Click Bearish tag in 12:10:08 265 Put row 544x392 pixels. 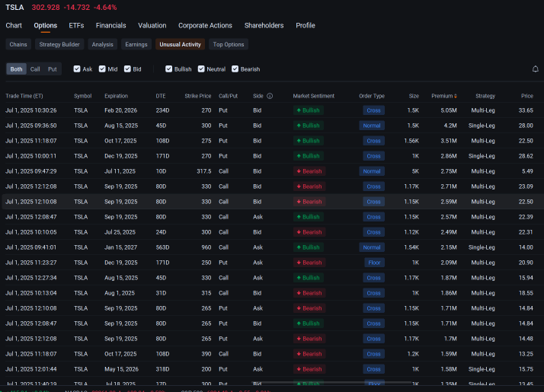309,308
